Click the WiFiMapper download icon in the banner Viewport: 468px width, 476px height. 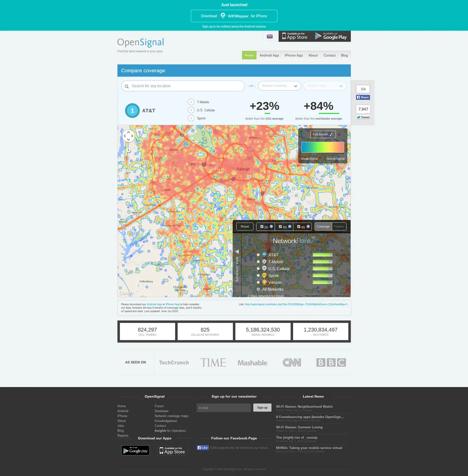[x=223, y=16]
